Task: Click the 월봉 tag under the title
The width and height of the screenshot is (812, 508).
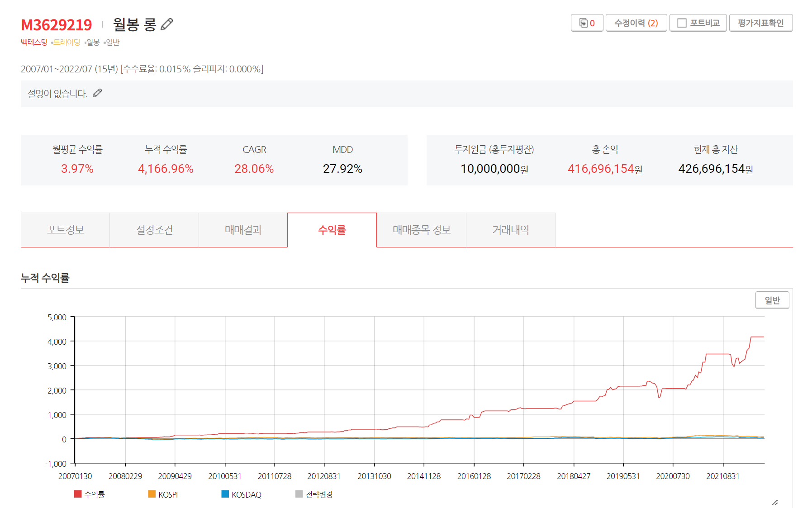Action: 93,42
